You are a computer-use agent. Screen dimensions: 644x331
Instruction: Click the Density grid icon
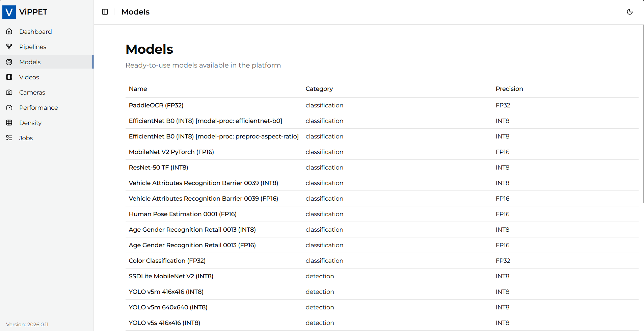click(9, 123)
